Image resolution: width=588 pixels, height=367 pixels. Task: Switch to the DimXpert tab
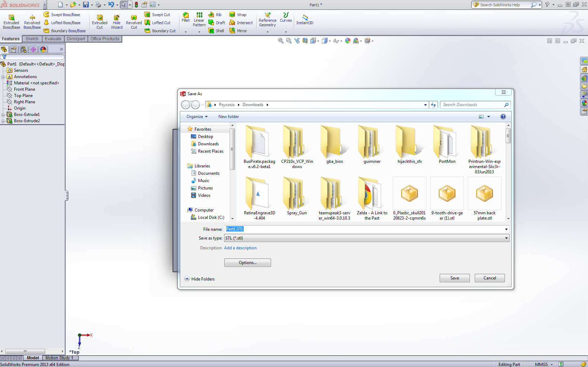pyautogui.click(x=76, y=39)
